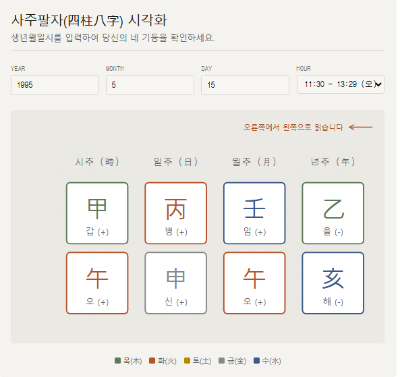
Task: Select the 午 branch card under 월주
Action: 254,283
